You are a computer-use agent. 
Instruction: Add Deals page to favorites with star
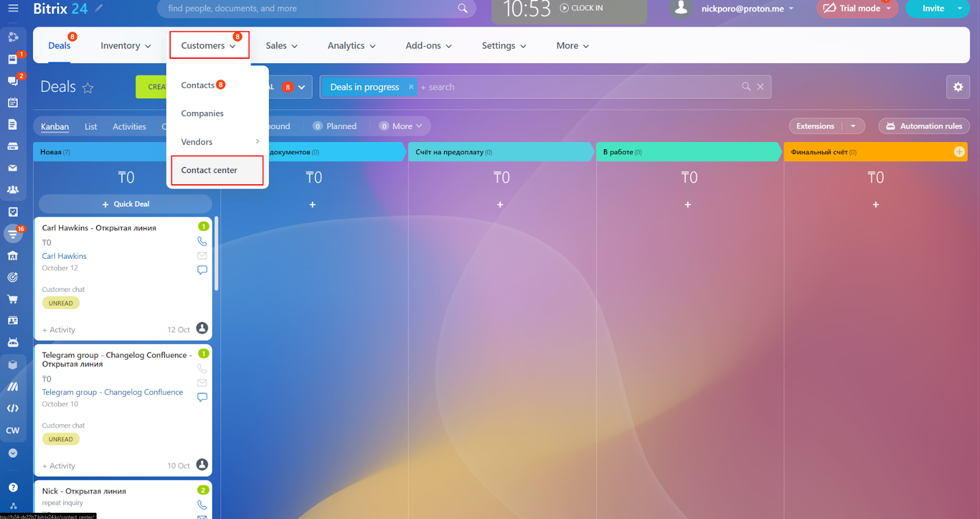point(88,88)
